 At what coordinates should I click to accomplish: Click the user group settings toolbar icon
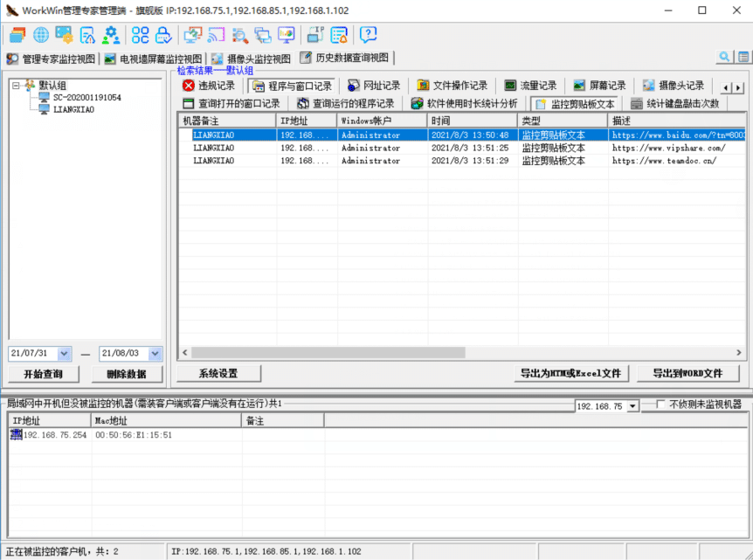[111, 35]
